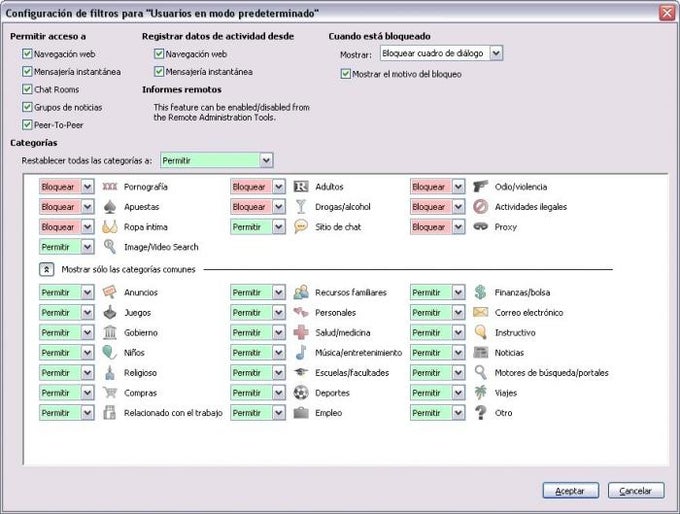This screenshot has height=514, width=680.
Task: Open the Pornografía Bloquear dropdown
Action: click(67, 187)
